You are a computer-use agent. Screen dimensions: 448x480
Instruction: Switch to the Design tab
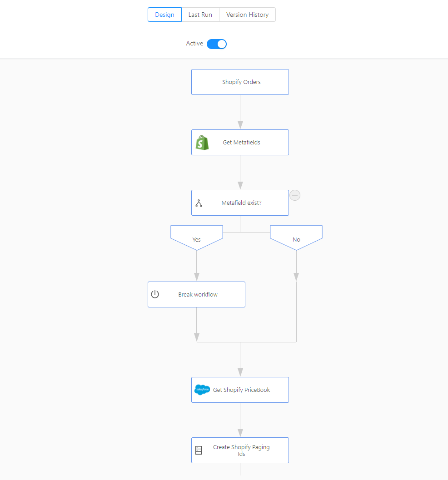click(x=164, y=15)
